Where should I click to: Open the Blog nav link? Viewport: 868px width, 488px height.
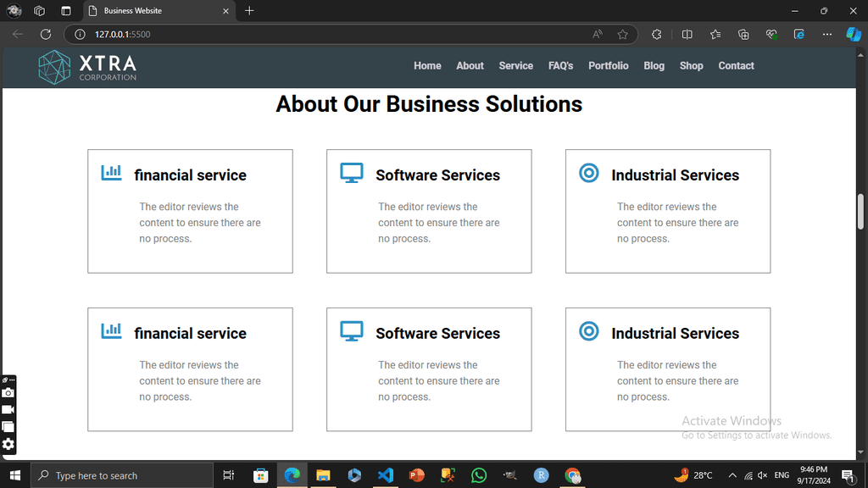pos(654,66)
